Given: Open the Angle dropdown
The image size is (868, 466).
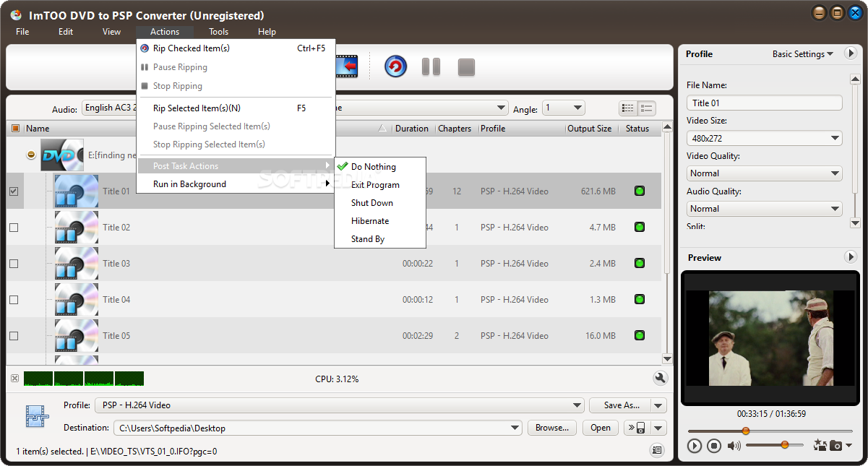Looking at the screenshot, I should [x=564, y=108].
